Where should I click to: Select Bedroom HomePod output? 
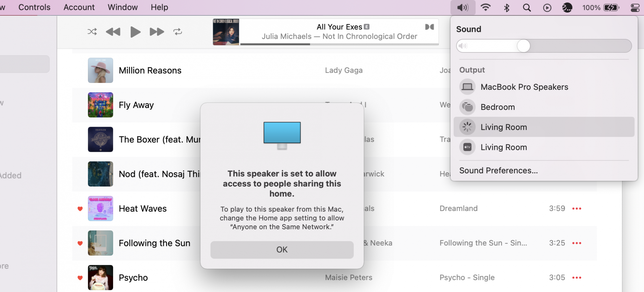click(x=544, y=107)
